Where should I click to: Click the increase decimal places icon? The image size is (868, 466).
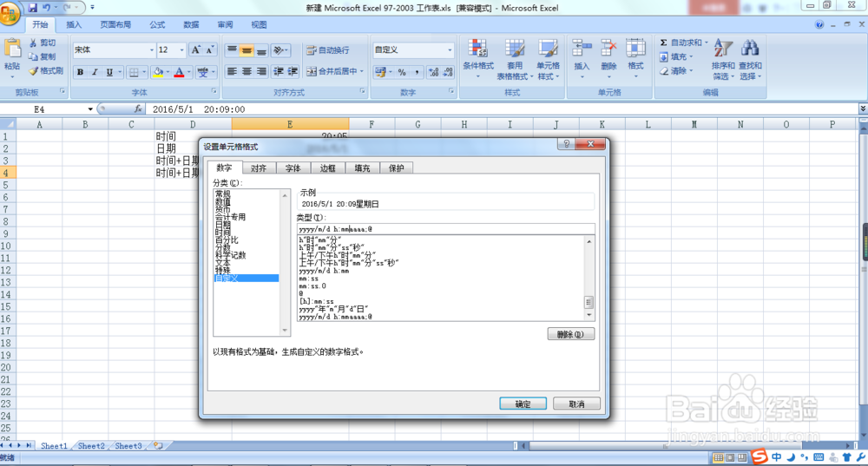433,72
